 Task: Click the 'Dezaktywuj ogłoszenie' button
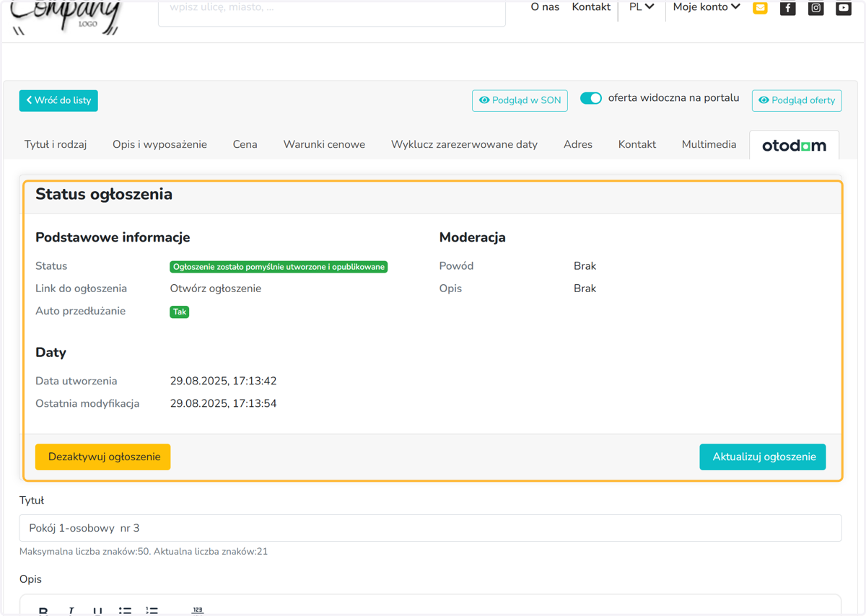(103, 457)
